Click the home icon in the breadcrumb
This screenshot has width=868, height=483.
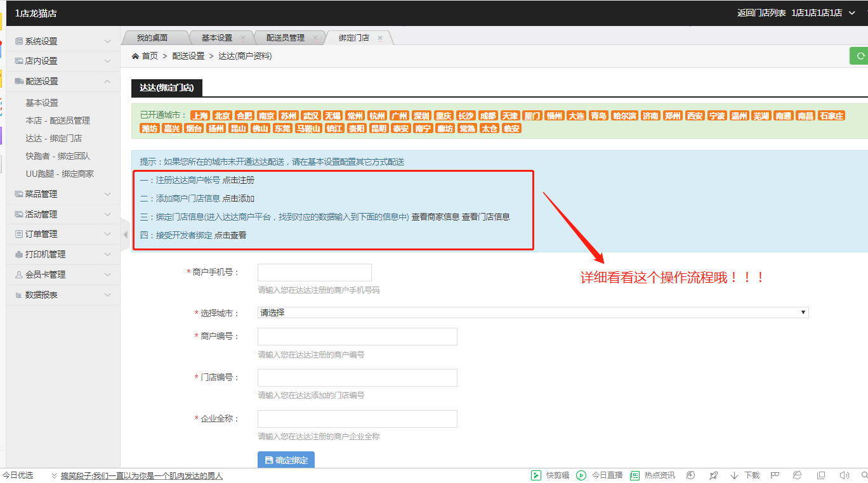click(x=135, y=56)
